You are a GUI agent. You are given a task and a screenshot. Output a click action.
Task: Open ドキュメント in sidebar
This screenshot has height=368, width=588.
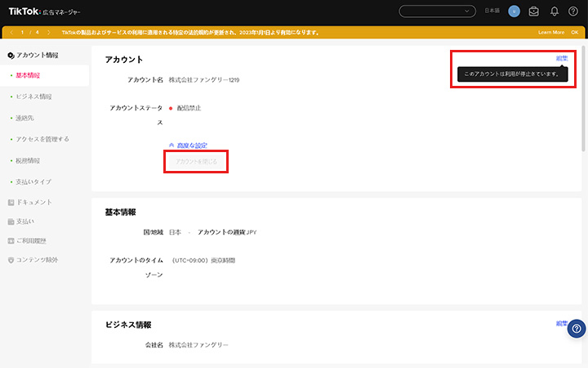click(x=34, y=202)
